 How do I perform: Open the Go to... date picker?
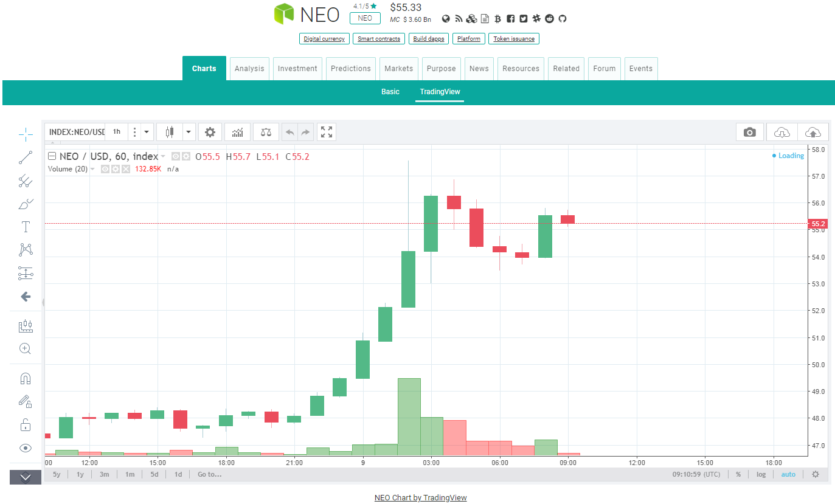(x=209, y=474)
